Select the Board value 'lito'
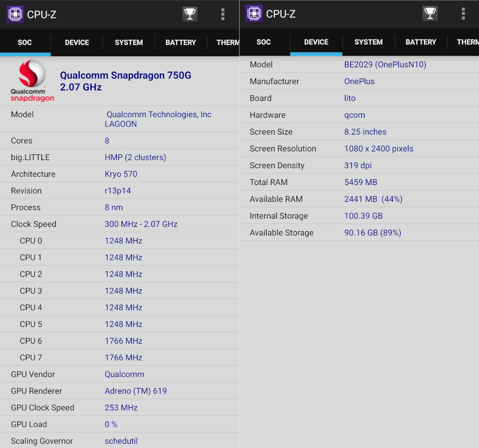Screen dimensions: 479x448 [x=350, y=98]
